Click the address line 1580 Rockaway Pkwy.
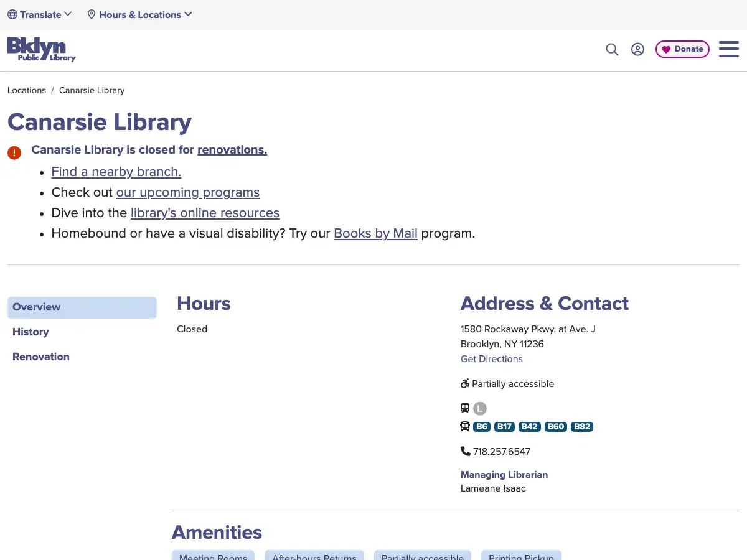This screenshot has height=560, width=747. pos(528,329)
